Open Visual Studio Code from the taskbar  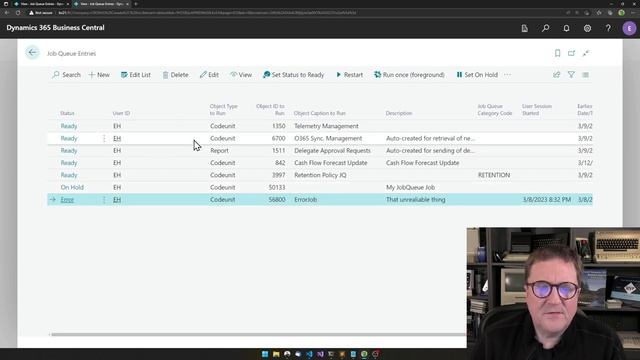point(309,354)
